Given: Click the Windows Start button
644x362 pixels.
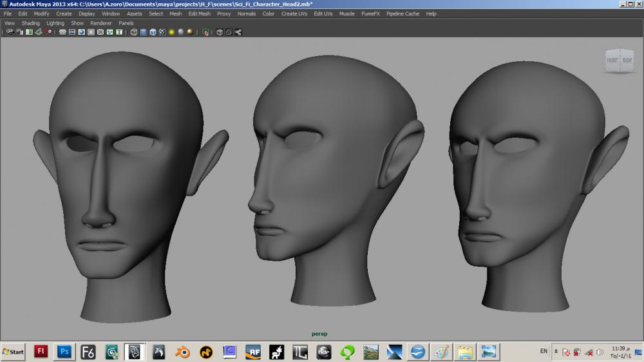Looking at the screenshot, I should point(14,352).
